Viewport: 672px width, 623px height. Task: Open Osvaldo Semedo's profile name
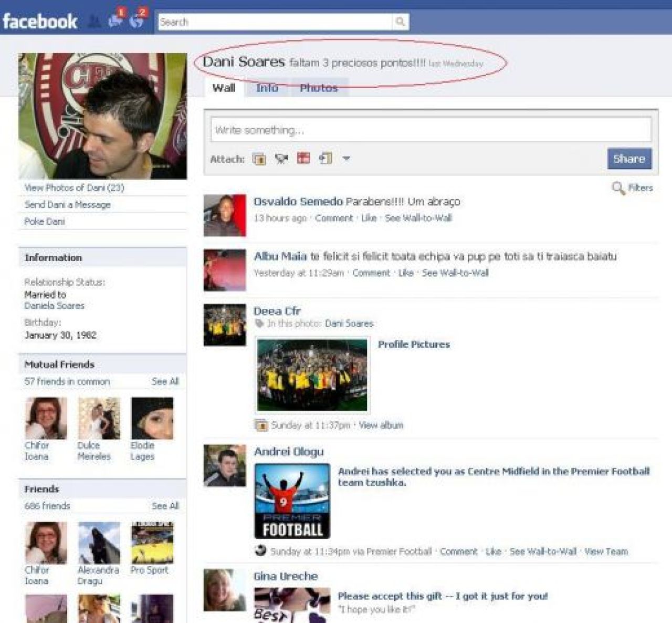pos(298,201)
